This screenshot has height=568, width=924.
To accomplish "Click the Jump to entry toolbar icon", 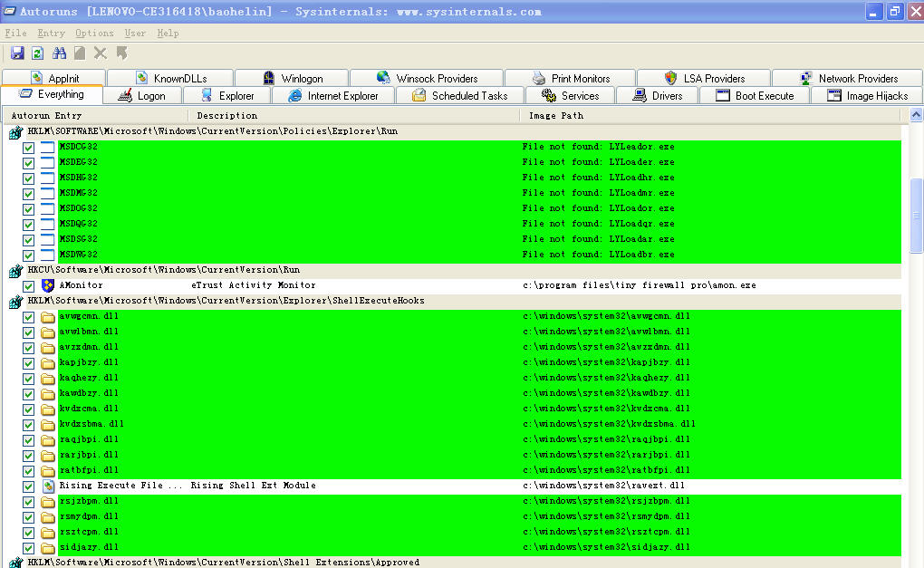I will click(x=121, y=53).
